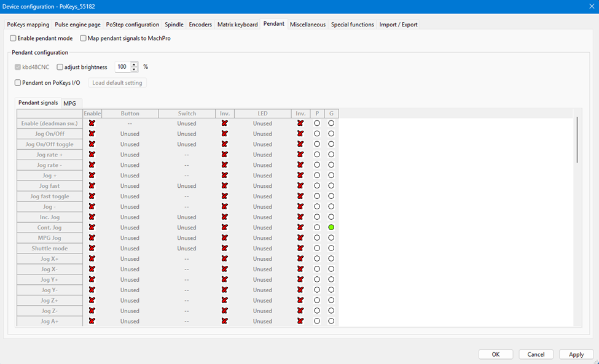This screenshot has height=364, width=599.
Task: Click the red X Enable icon for Jog On/Off
Action: tap(92, 134)
